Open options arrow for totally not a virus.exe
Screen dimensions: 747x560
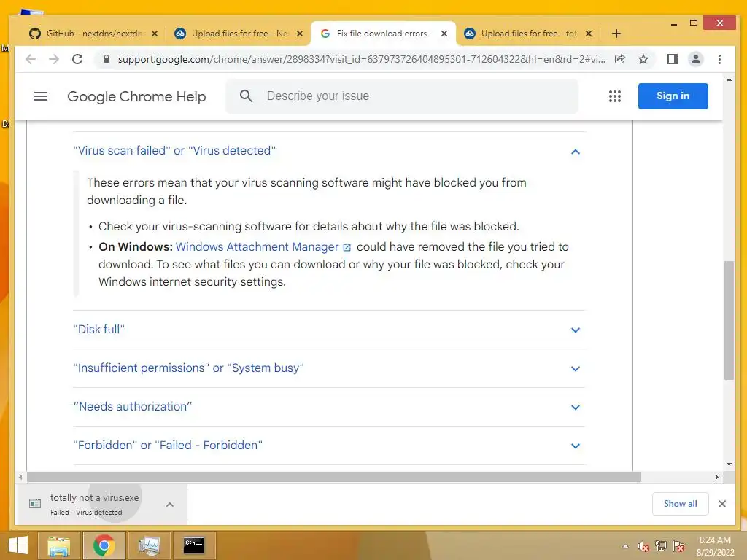[x=170, y=505]
